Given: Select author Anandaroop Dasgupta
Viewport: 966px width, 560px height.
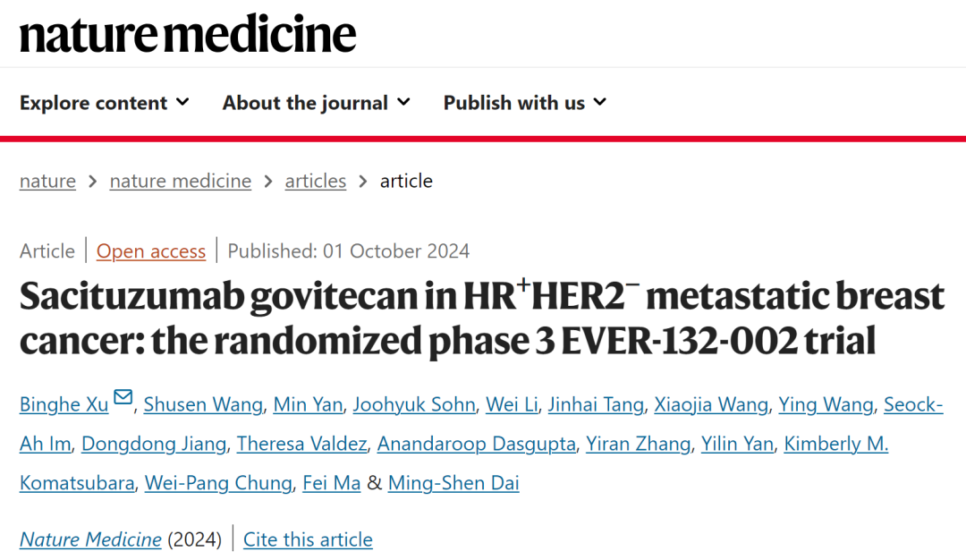Looking at the screenshot, I should click(476, 445).
